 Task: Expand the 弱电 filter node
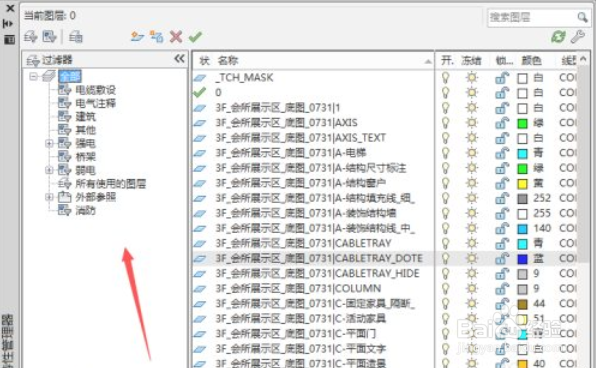coord(49,170)
